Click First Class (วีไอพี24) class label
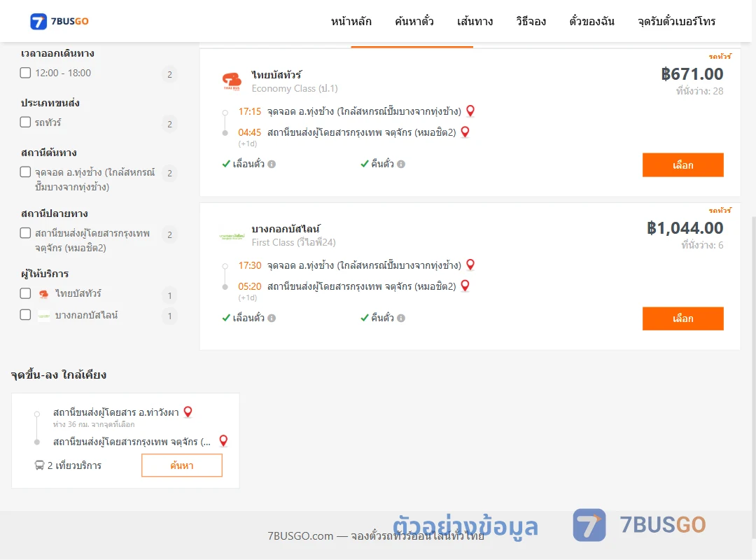Screen dimensions: 756x560 pos(293,242)
